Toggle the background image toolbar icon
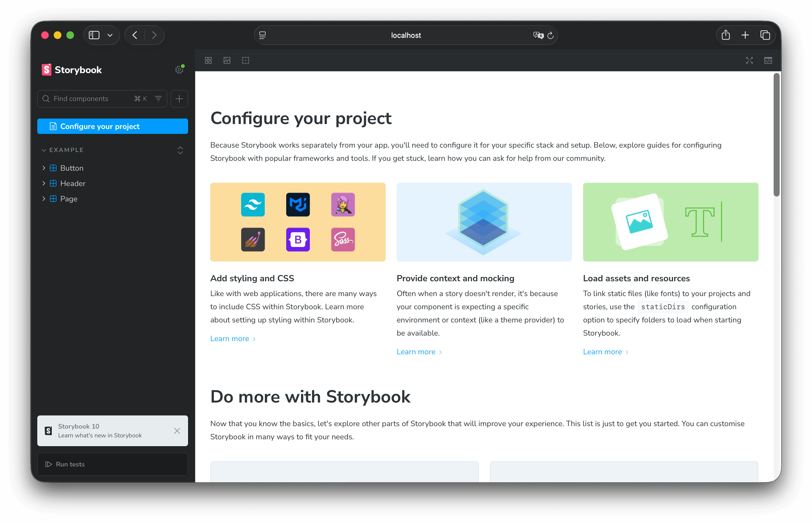 [x=227, y=60]
